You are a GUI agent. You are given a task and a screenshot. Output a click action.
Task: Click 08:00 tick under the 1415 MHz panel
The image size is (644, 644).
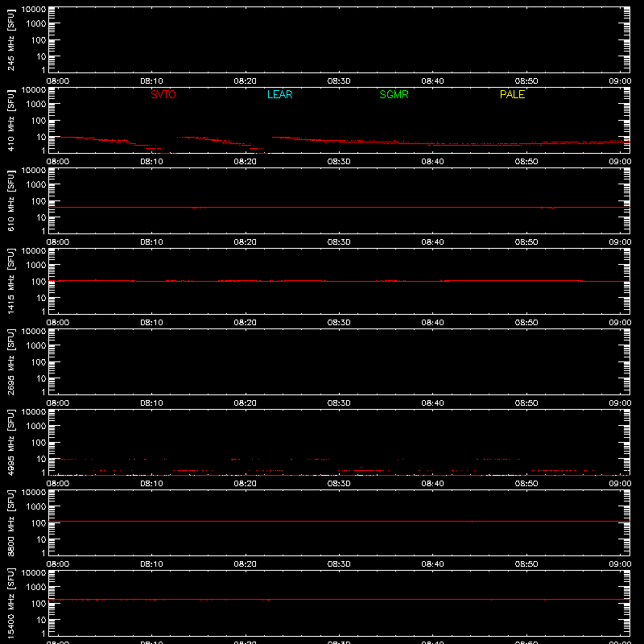(x=57, y=323)
